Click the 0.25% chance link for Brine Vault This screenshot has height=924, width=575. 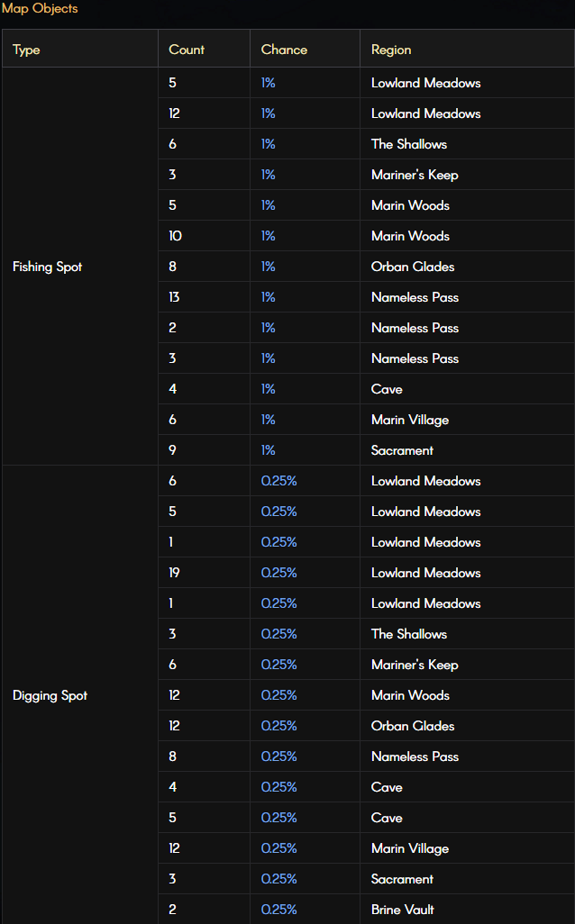279,910
